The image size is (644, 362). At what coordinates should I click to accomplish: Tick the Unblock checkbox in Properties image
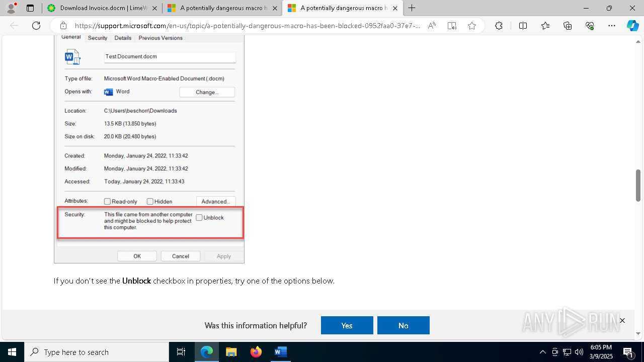click(x=199, y=218)
